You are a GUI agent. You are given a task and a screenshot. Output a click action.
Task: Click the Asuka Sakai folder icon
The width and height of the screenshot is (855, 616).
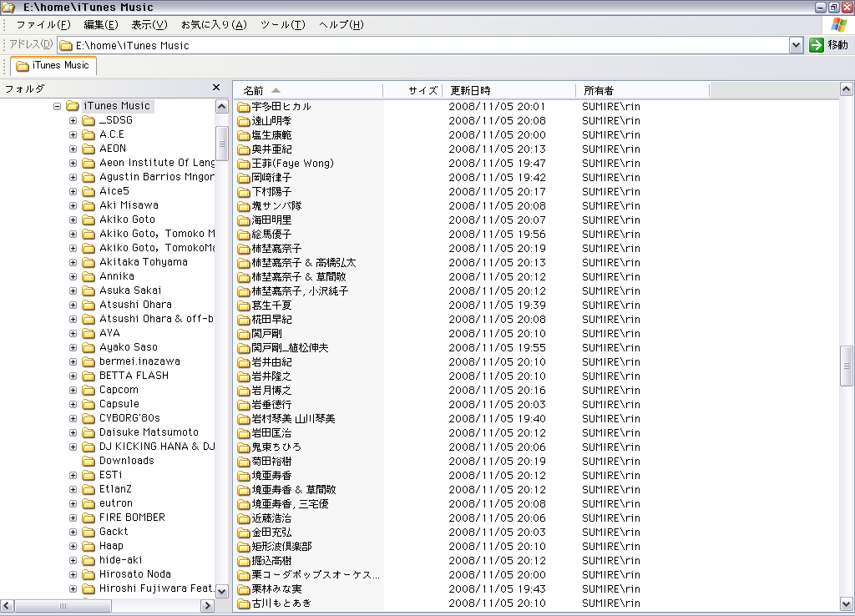pyautogui.click(x=89, y=290)
